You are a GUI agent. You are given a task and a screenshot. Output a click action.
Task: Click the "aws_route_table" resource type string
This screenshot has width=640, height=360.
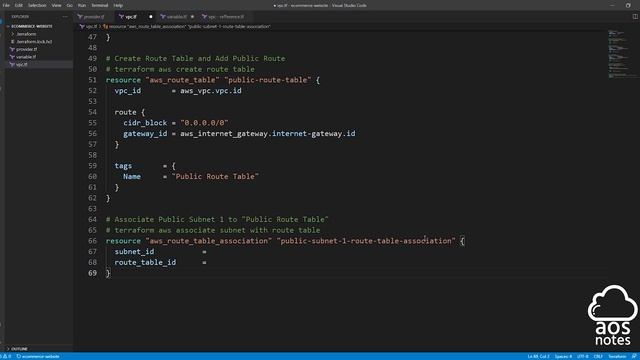[x=182, y=80]
